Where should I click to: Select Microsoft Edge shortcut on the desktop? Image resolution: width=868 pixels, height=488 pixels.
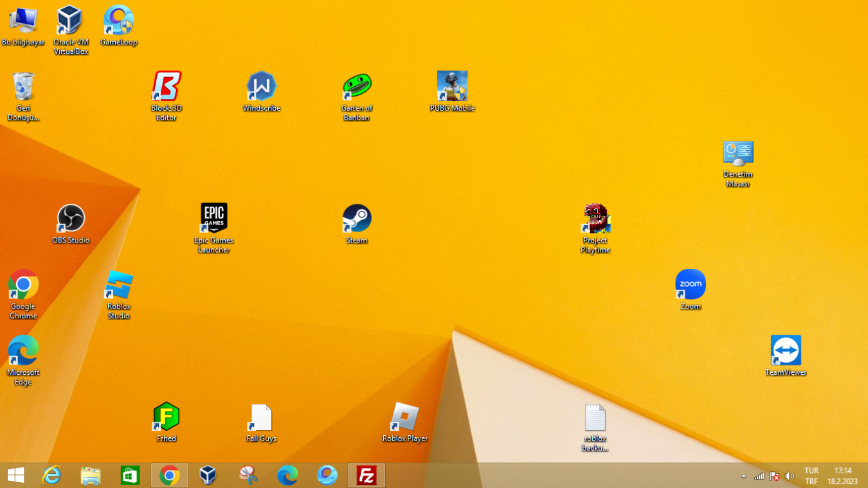pos(23,361)
